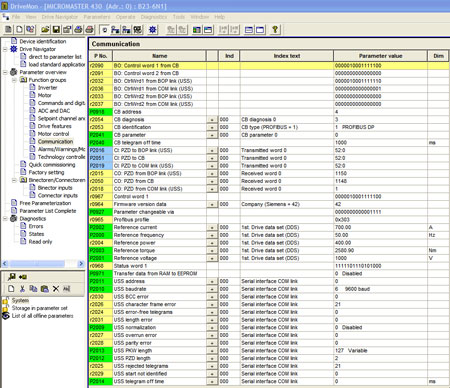
Task: Open the Errors diagnostics entry
Action: (36, 226)
